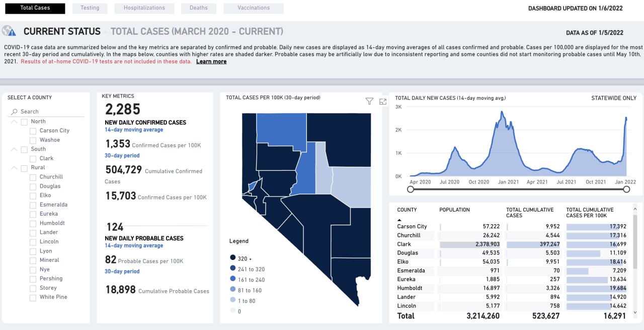Switch to the Vaccinations tab
644x330 pixels.
click(253, 8)
